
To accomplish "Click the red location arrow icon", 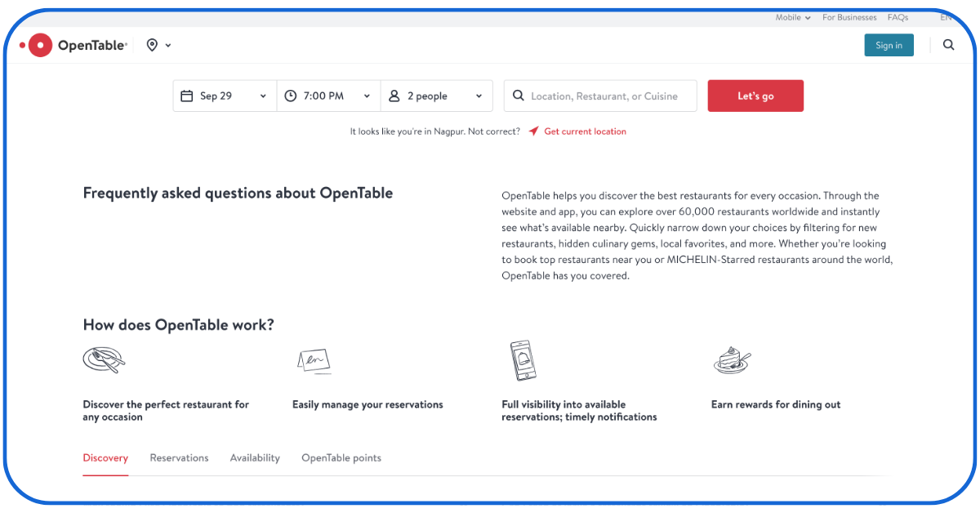I will click(x=533, y=132).
